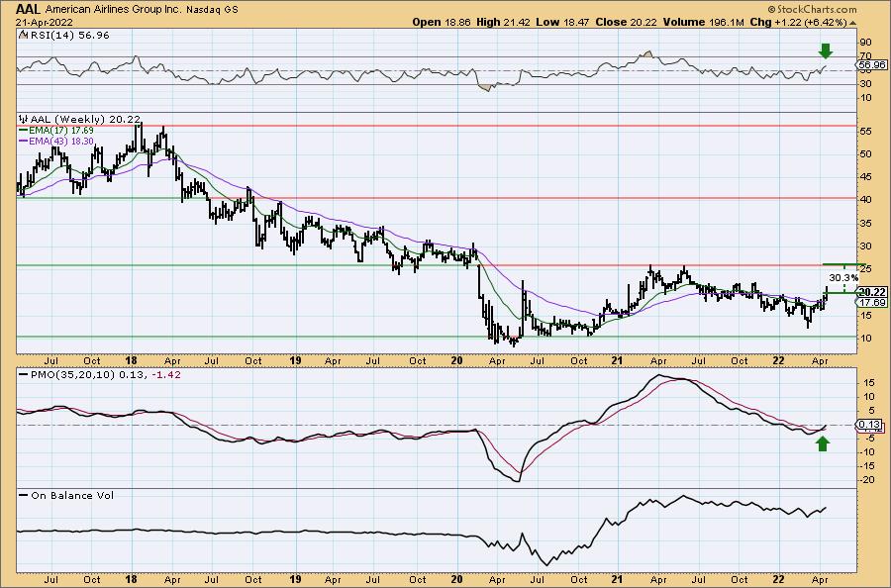Click the small icon before the RSI(14) label
Image resolution: width=891 pixels, height=588 pixels.
(24, 36)
